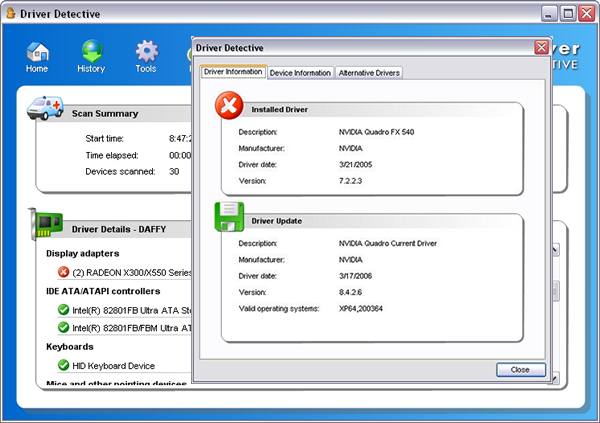
Task: Click red error icon beside RADEON X300/X550
Action: (x=63, y=272)
